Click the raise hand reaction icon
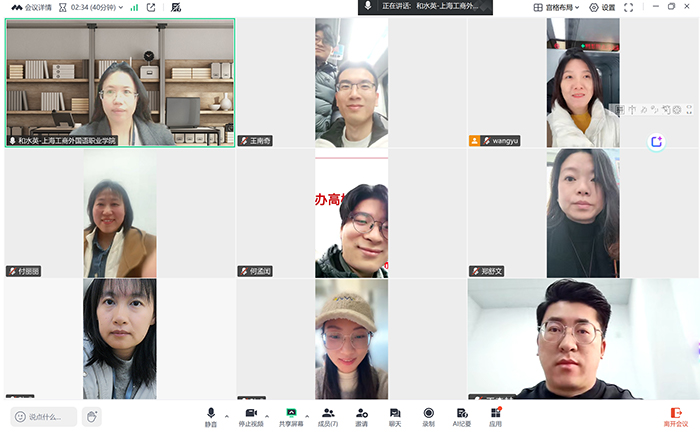The height and width of the screenshot is (436, 700). tap(91, 416)
